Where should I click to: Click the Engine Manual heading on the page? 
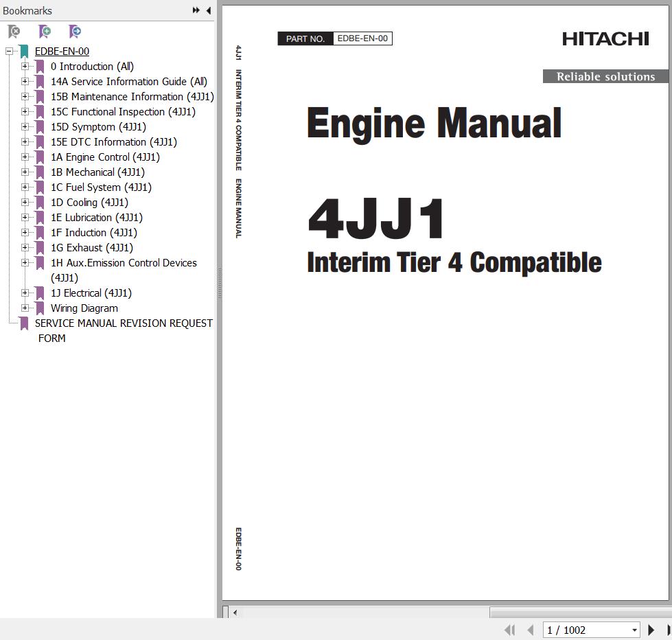tap(434, 124)
